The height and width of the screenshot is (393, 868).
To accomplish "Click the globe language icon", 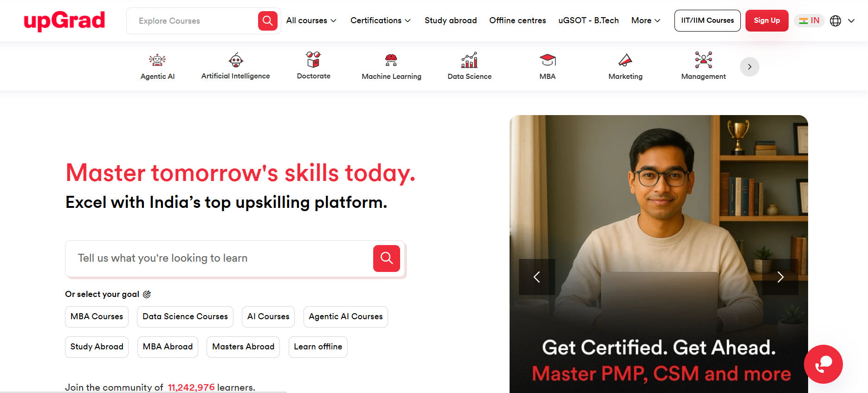I will pyautogui.click(x=836, y=21).
